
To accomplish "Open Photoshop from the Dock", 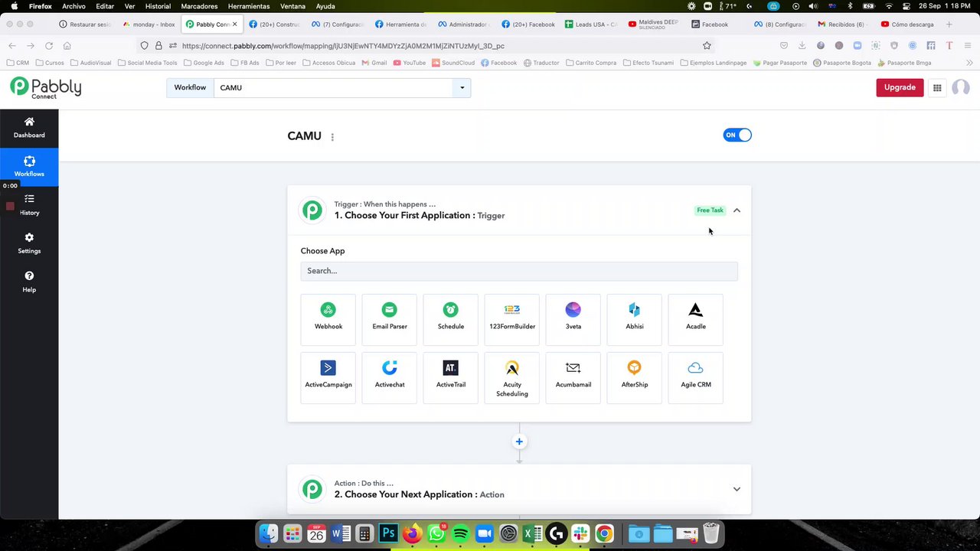I will click(x=388, y=533).
